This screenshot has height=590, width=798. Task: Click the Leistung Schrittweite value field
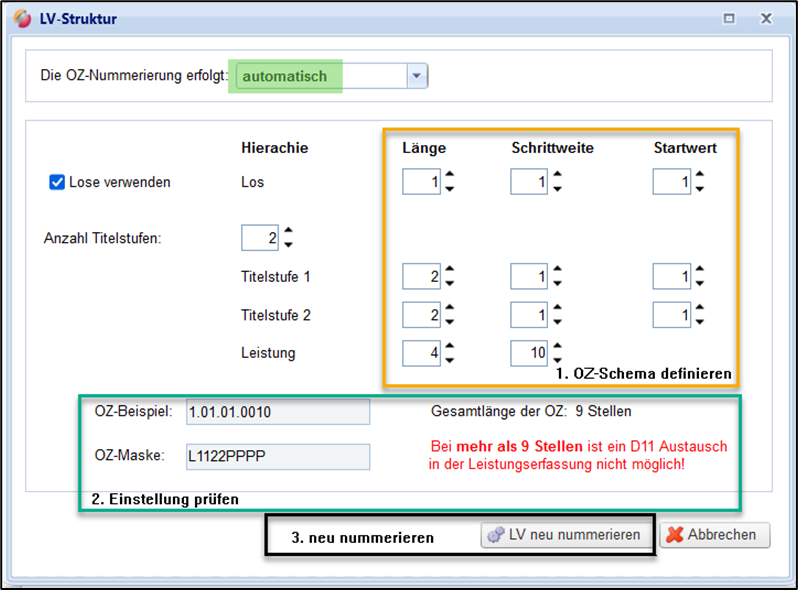[529, 354]
